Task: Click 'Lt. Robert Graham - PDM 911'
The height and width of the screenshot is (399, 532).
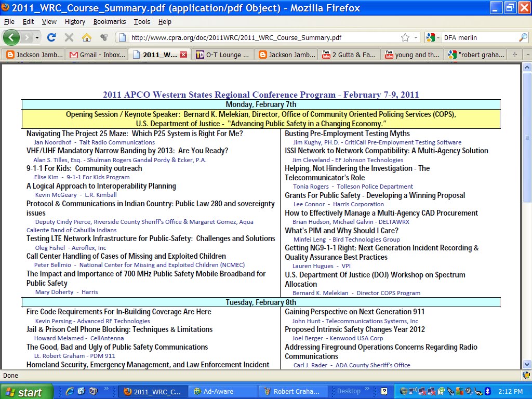Action: [x=75, y=356]
